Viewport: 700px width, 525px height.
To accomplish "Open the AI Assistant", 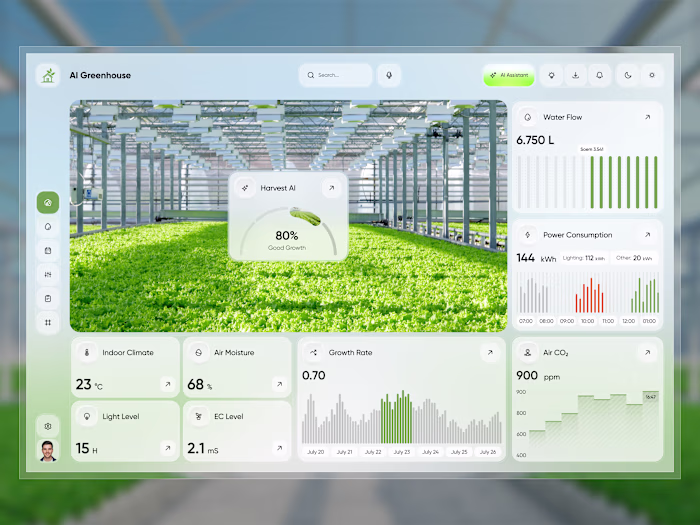I will pyautogui.click(x=509, y=75).
